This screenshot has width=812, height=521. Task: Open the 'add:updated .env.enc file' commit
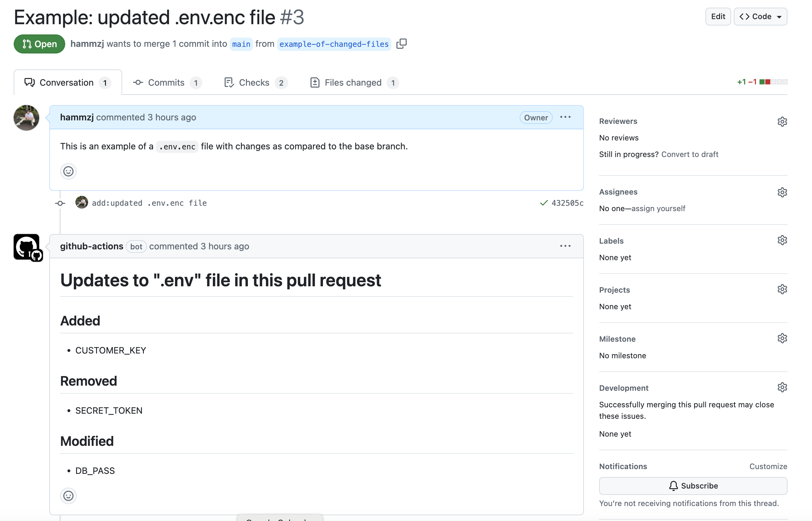point(149,203)
